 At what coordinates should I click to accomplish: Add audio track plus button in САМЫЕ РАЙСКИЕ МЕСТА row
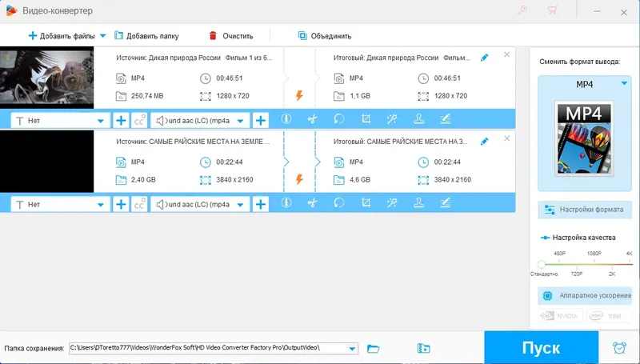(x=261, y=205)
